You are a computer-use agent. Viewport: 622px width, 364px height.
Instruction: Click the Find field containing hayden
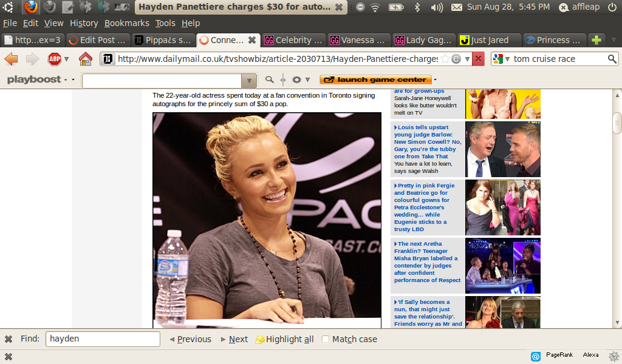coord(103,339)
